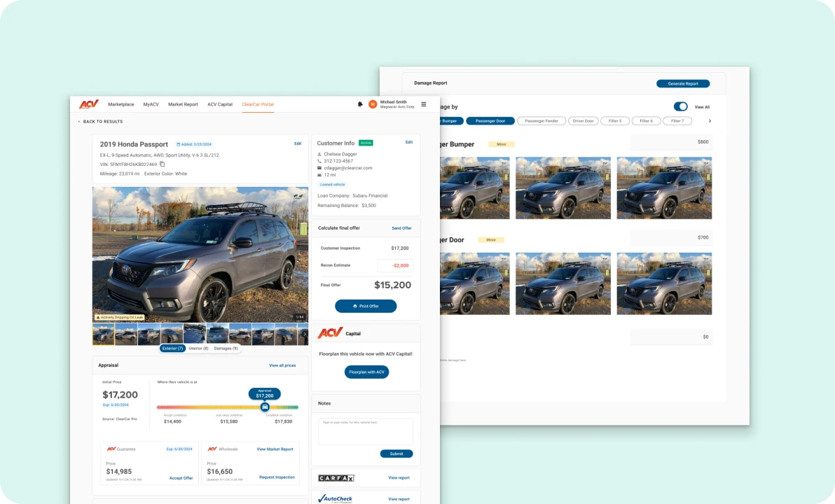Toggle the View All switch in Damage Report
The image size is (835, 504).
(x=681, y=106)
